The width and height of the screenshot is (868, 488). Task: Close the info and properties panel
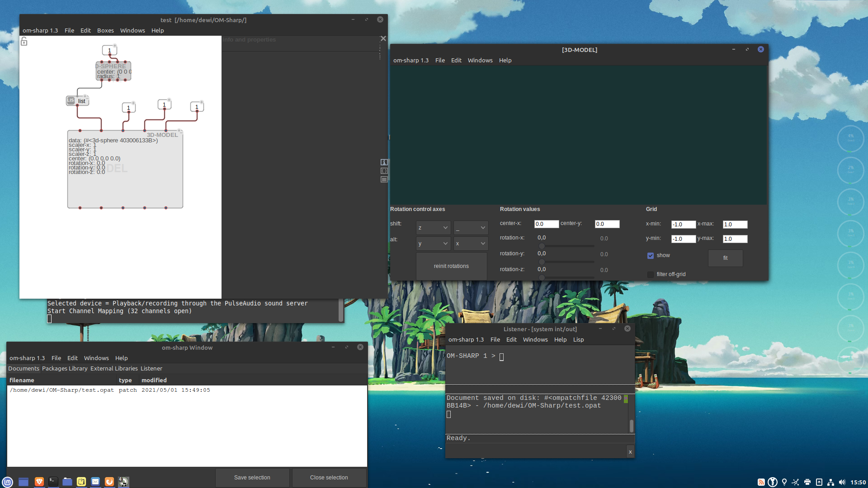tap(383, 39)
